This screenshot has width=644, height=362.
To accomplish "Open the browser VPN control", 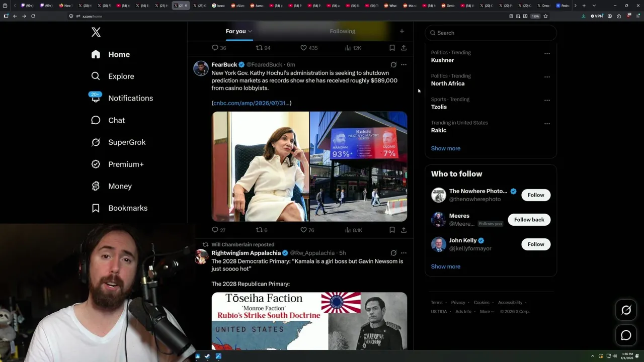I will pos(597,16).
